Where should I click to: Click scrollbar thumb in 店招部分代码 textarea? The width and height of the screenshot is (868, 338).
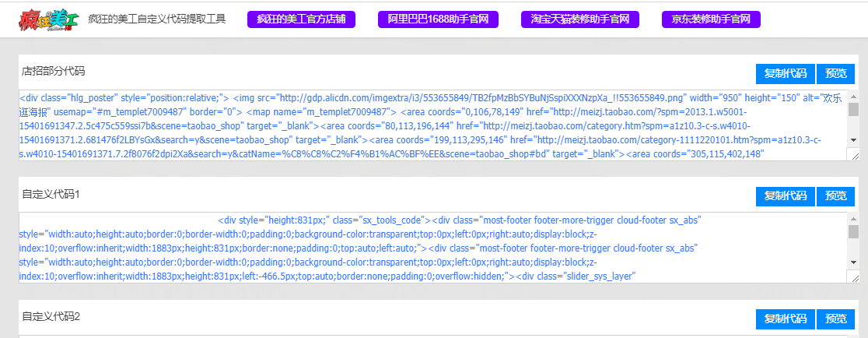[x=853, y=109]
